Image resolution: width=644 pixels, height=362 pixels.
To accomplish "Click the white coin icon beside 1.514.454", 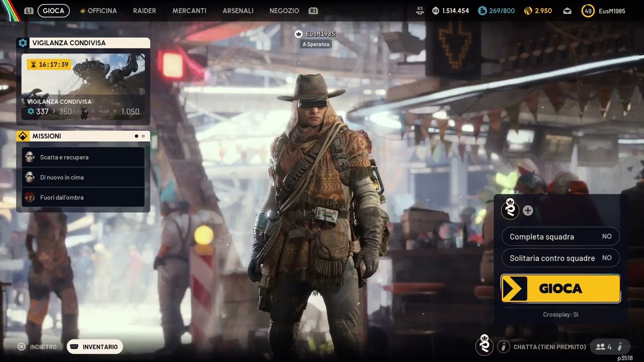I will [436, 11].
